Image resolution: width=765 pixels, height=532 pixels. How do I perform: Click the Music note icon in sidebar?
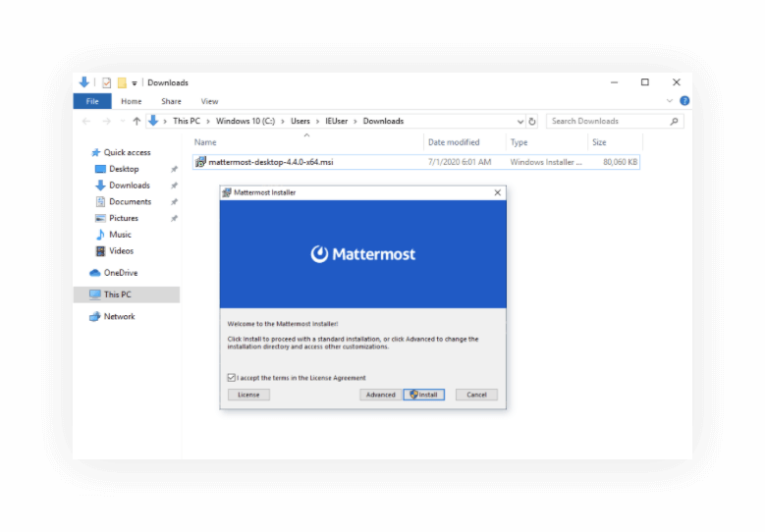(100, 235)
